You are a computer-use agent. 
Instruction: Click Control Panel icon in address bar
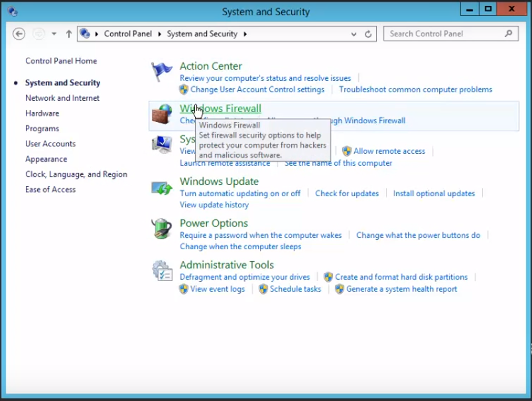tap(85, 33)
